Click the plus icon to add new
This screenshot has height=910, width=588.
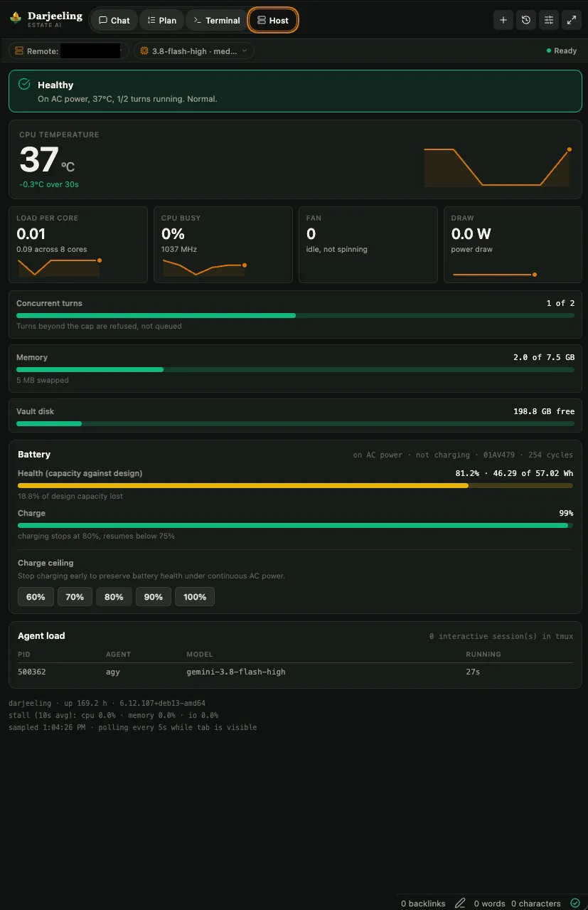click(x=503, y=20)
